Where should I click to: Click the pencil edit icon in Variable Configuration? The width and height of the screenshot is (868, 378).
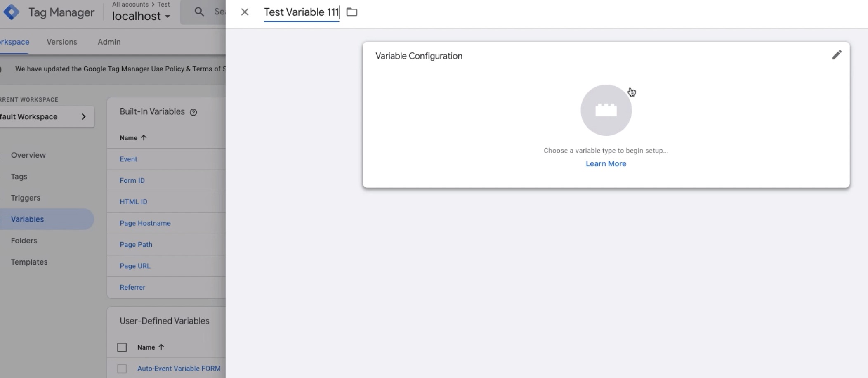tap(837, 55)
